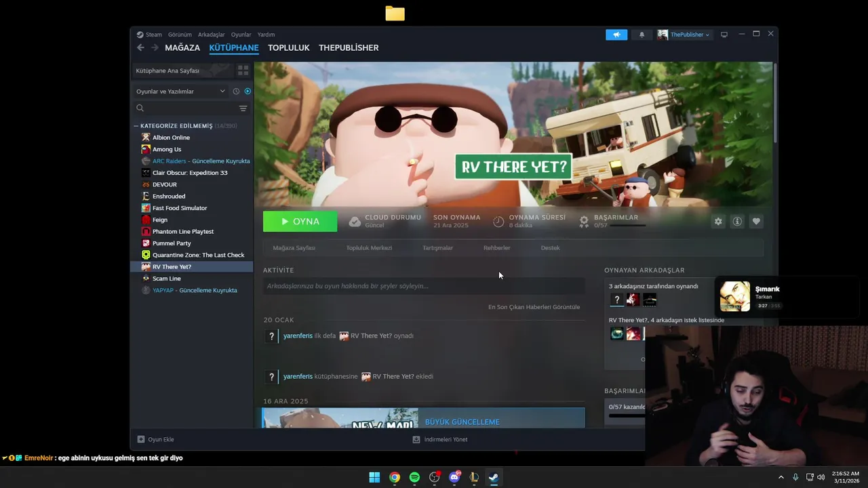
Task: Open the Görünüm menu
Action: click(x=180, y=35)
